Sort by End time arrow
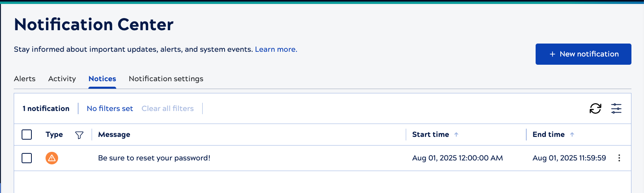The width and height of the screenshot is (644, 193). click(x=572, y=135)
